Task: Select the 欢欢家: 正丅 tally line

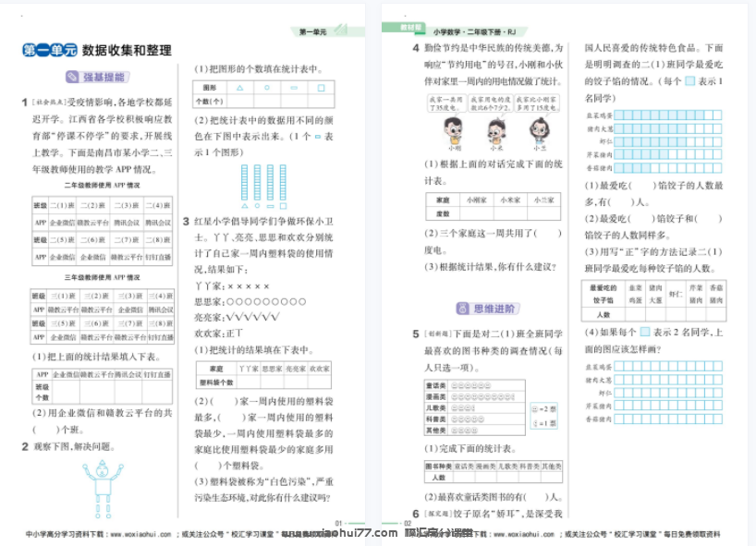Action: [x=218, y=333]
